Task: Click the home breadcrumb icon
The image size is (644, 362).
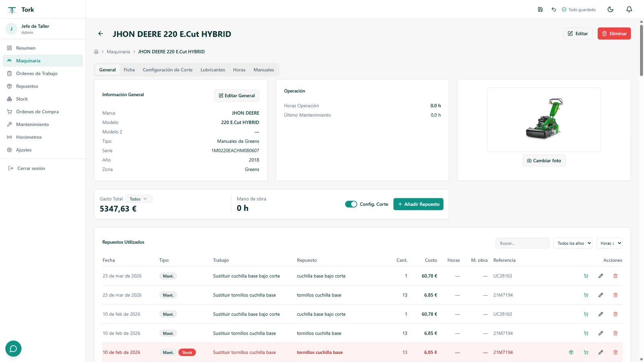Action: pyautogui.click(x=96, y=51)
